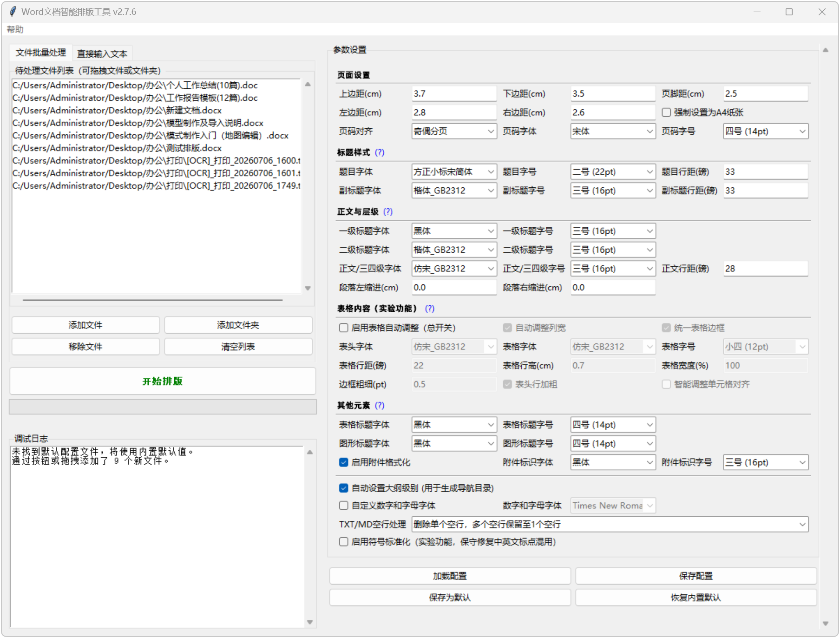This screenshot has width=840, height=638.
Task: Click the 右边距(cm) input field
Action: [x=613, y=112]
